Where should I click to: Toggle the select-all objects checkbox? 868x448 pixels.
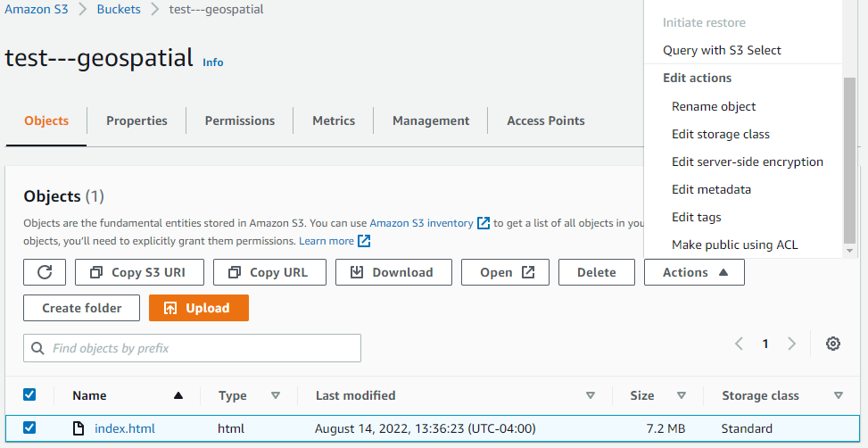[x=29, y=394]
